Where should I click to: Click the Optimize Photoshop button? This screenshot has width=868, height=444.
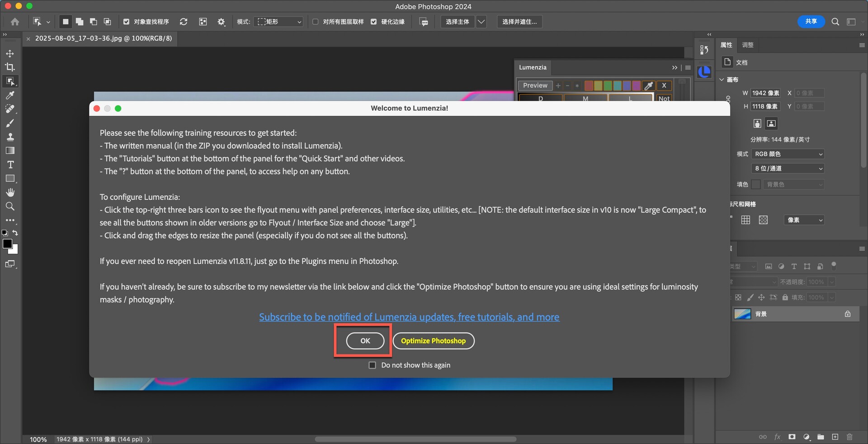click(434, 341)
